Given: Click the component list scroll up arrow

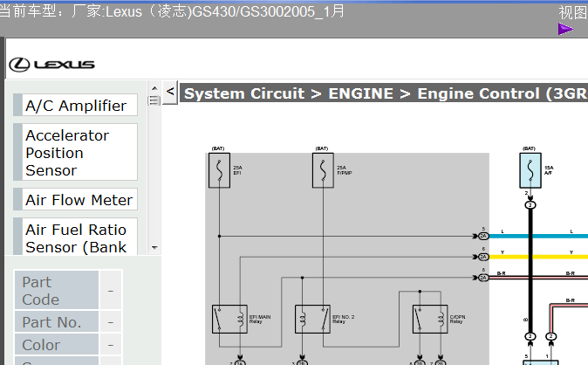Looking at the screenshot, I should click(x=154, y=88).
